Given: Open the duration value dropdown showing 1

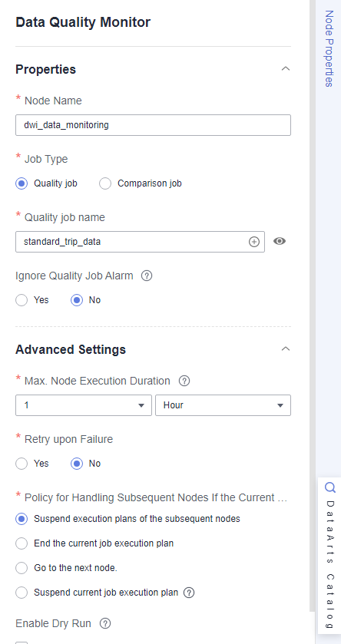Looking at the screenshot, I should [84, 405].
